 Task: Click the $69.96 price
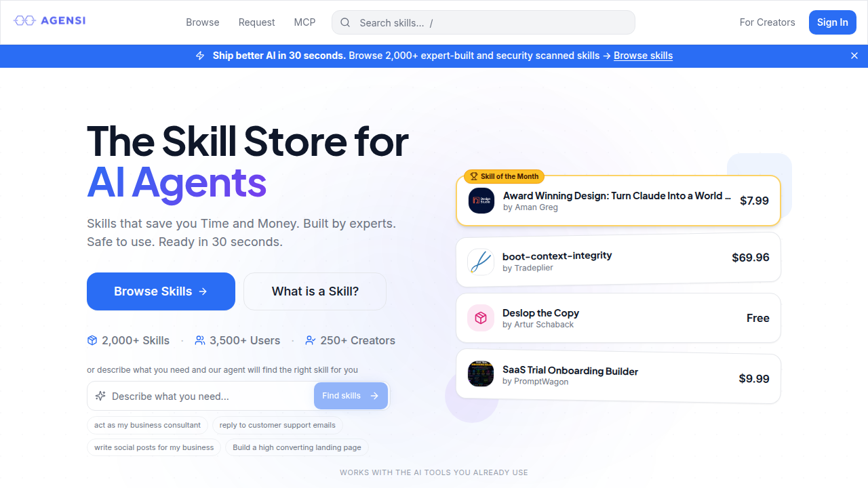click(x=751, y=258)
